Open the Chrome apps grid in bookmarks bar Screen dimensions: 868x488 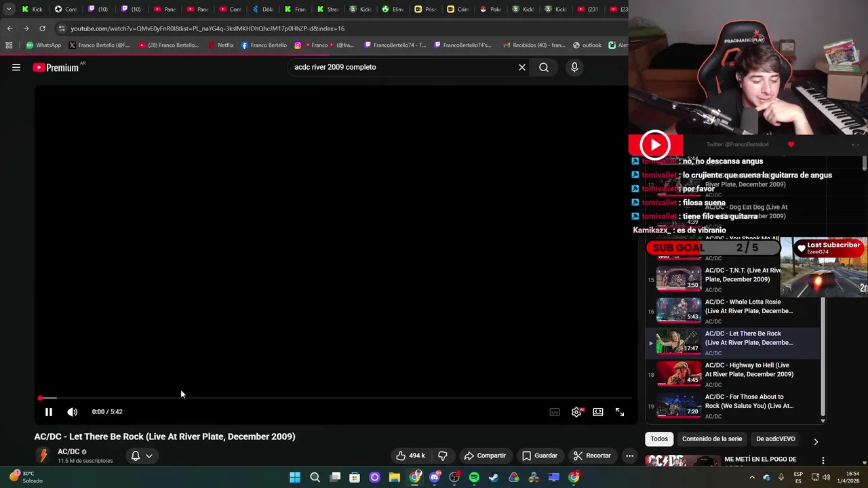pos(9,45)
